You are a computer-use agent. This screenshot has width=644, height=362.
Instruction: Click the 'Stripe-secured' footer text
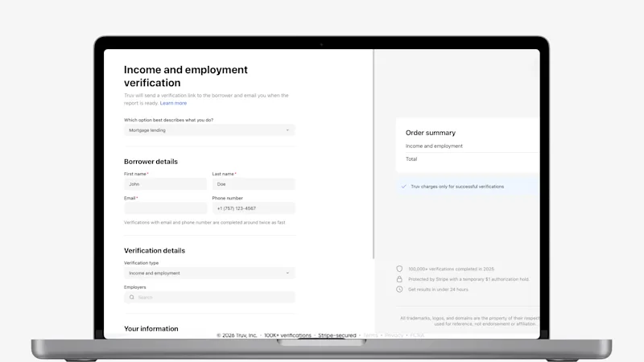[x=337, y=335]
